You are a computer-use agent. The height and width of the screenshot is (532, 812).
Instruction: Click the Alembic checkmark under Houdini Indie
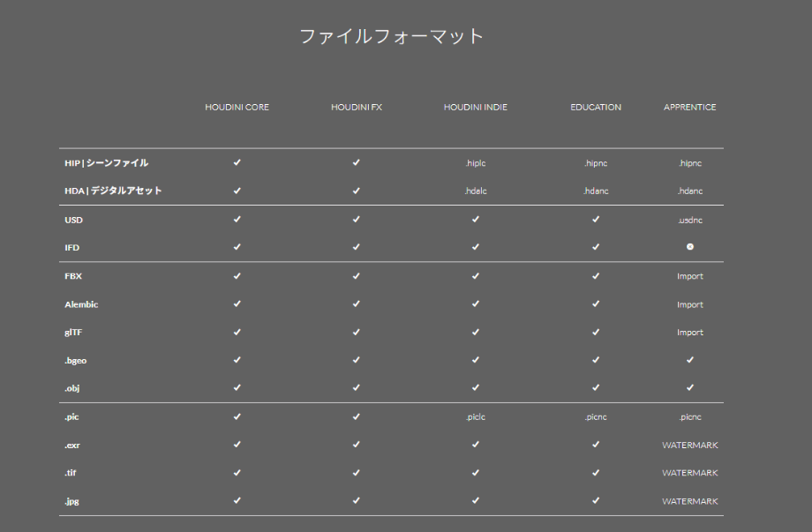475,304
